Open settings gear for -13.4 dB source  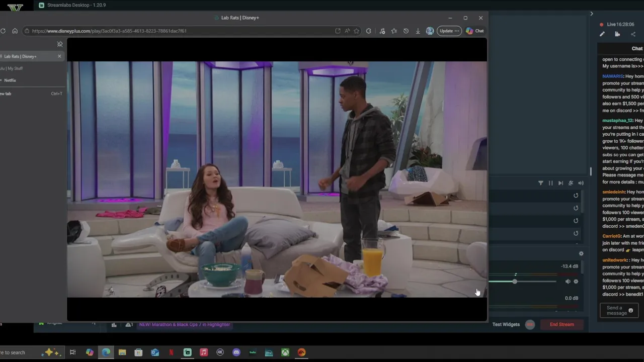point(576,282)
